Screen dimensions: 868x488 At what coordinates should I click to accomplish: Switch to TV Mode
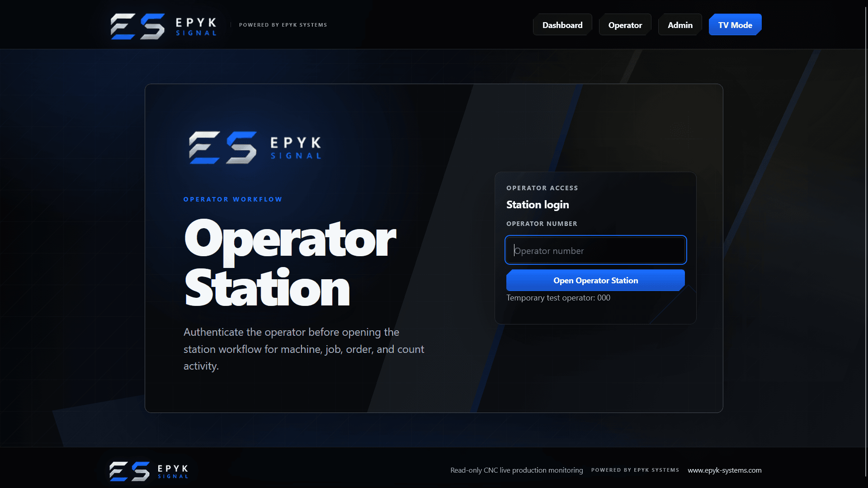735,25
